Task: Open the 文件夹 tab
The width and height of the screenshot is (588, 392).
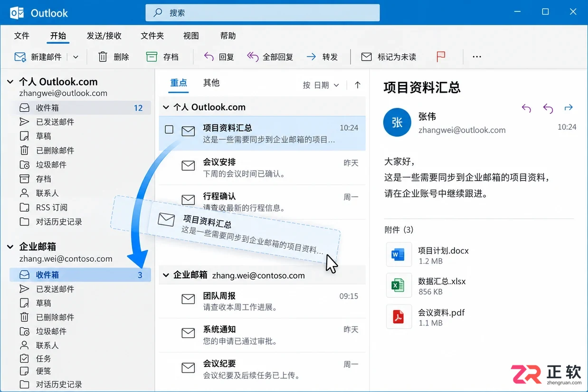Action: (x=152, y=36)
